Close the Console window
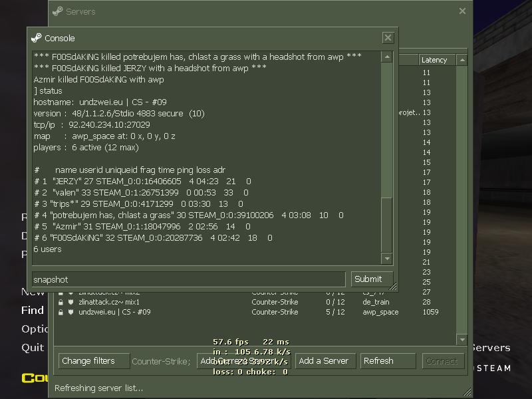Image resolution: width=532 pixels, height=399 pixels. [388, 38]
